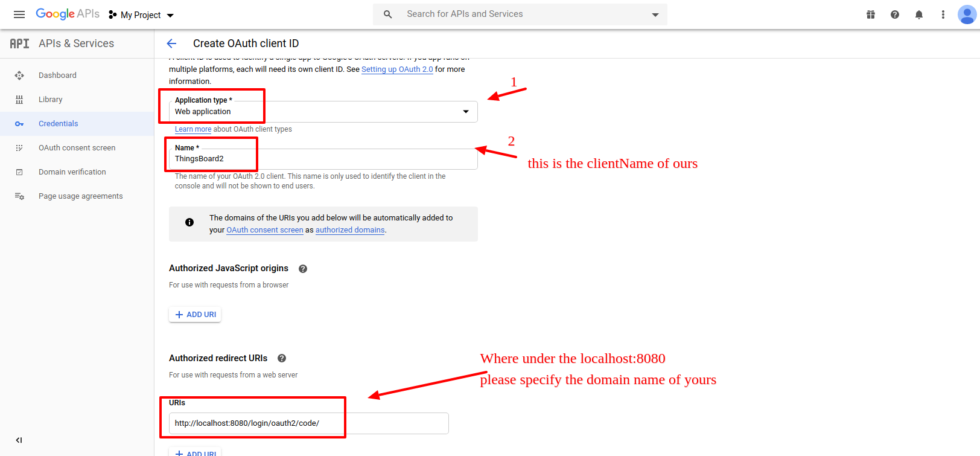This screenshot has height=456, width=980.
Task: Open the help question mark icon in header
Action: click(895, 14)
